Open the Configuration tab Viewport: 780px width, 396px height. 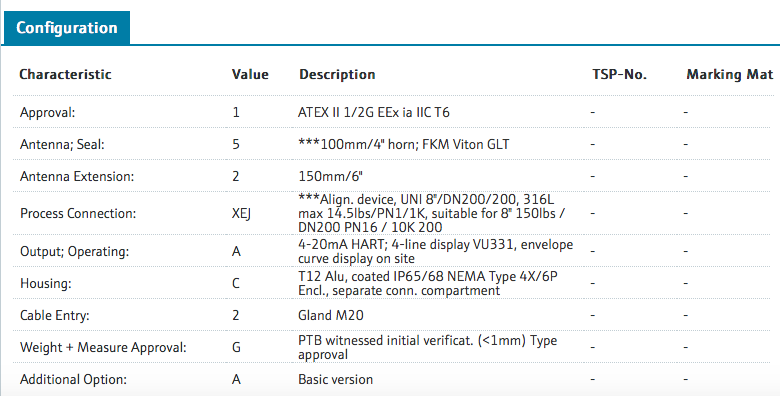(66, 28)
